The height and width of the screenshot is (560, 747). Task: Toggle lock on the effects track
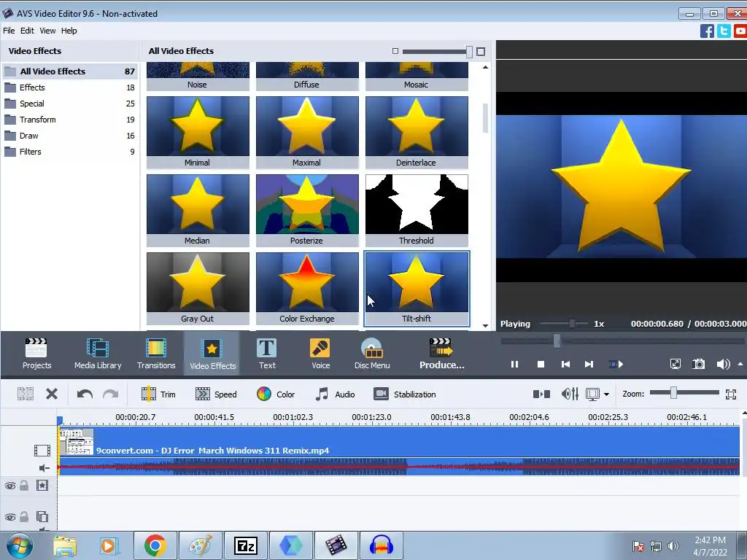point(24,486)
